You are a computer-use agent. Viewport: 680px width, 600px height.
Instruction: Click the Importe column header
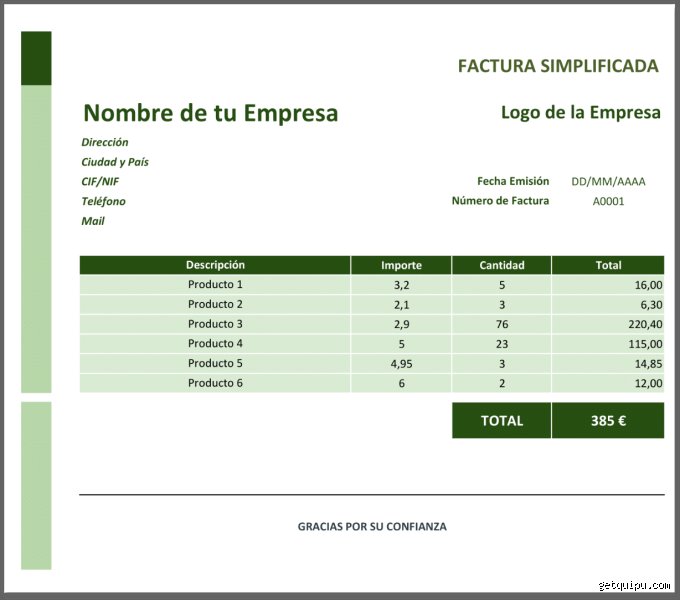[x=401, y=265]
